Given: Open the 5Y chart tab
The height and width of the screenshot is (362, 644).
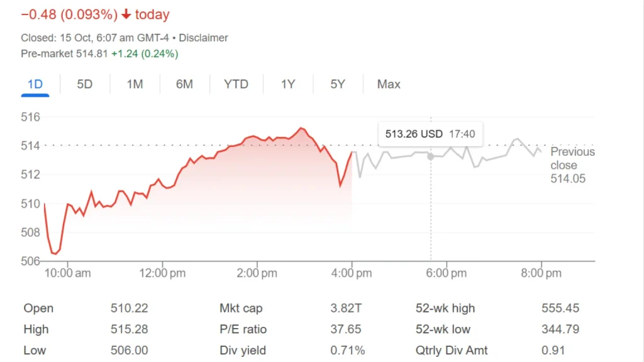Looking at the screenshot, I should point(338,84).
